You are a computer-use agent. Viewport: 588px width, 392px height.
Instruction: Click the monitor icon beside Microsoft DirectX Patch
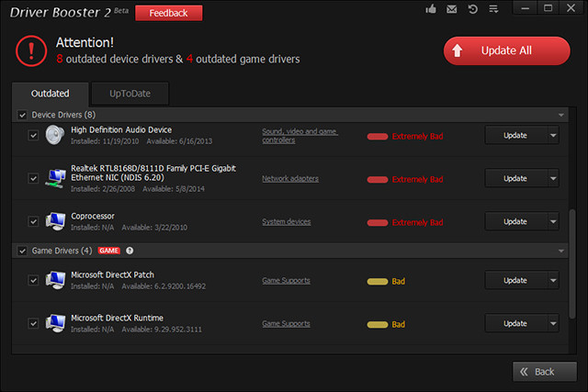[x=55, y=280]
